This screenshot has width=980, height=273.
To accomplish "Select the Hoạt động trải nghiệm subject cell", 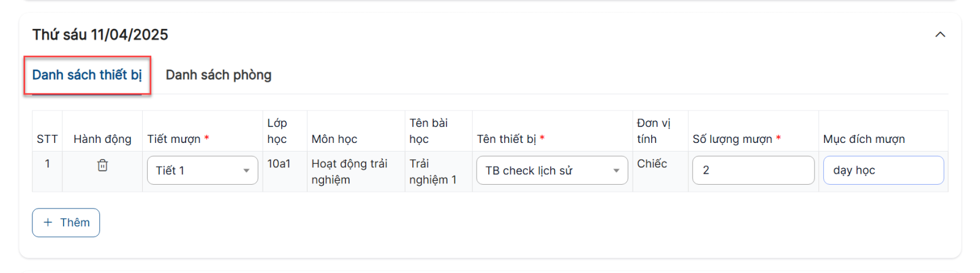I will point(350,172).
